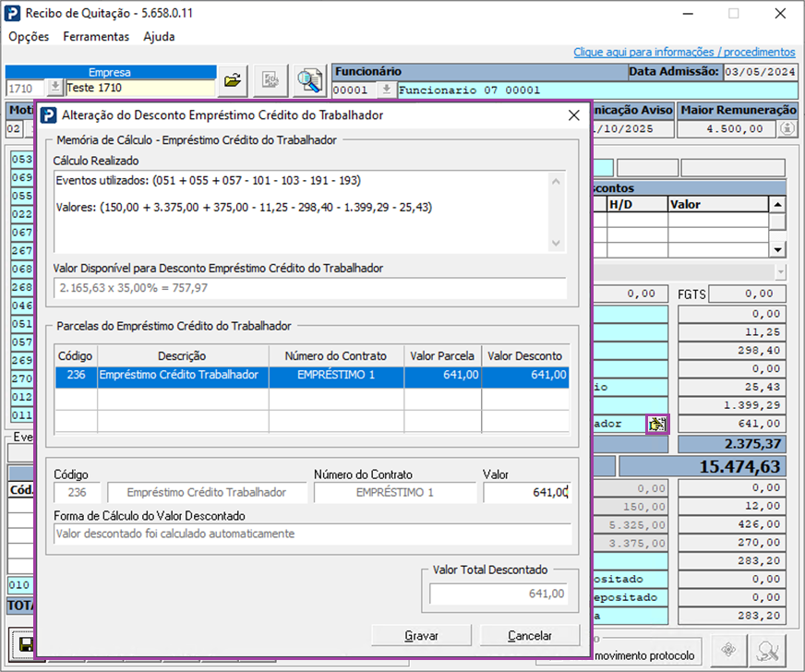805x672 pixels.
Task: Click the magnifier search document icon
Action: (x=308, y=81)
